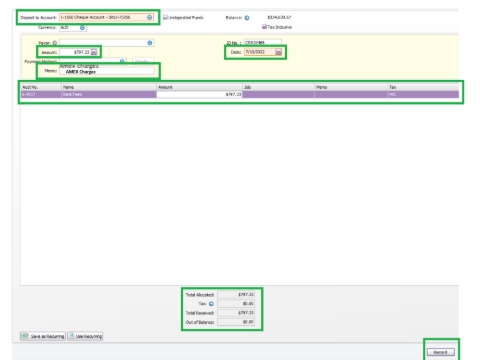Image resolution: width=480 pixels, height=360 pixels.
Task: Click the Memo column header
Action: click(x=351, y=87)
